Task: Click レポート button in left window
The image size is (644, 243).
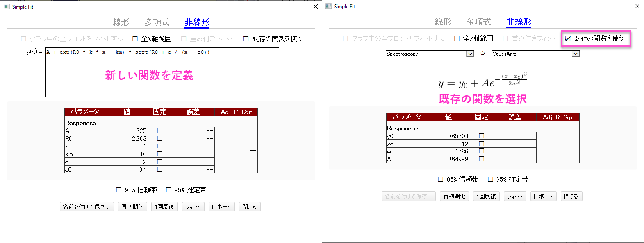Action: point(221,207)
